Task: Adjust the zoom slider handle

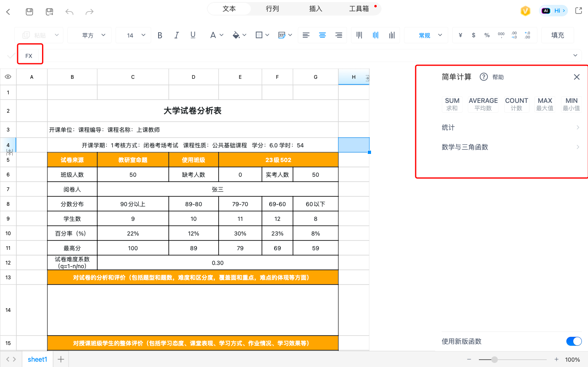Action: click(494, 360)
